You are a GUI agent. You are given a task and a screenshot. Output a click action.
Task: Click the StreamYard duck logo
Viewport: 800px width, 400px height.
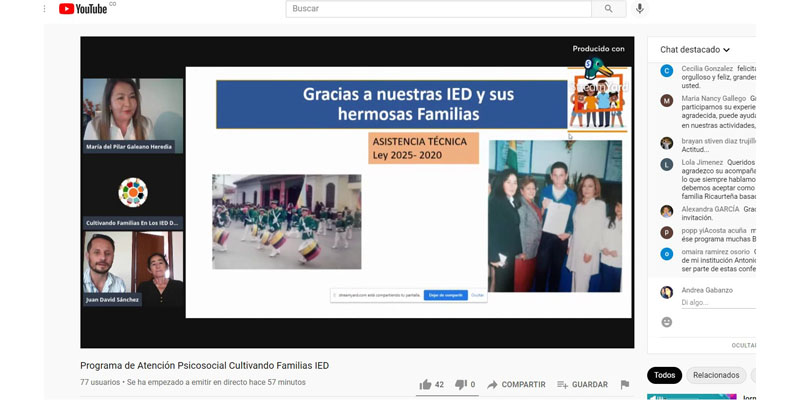[597, 68]
